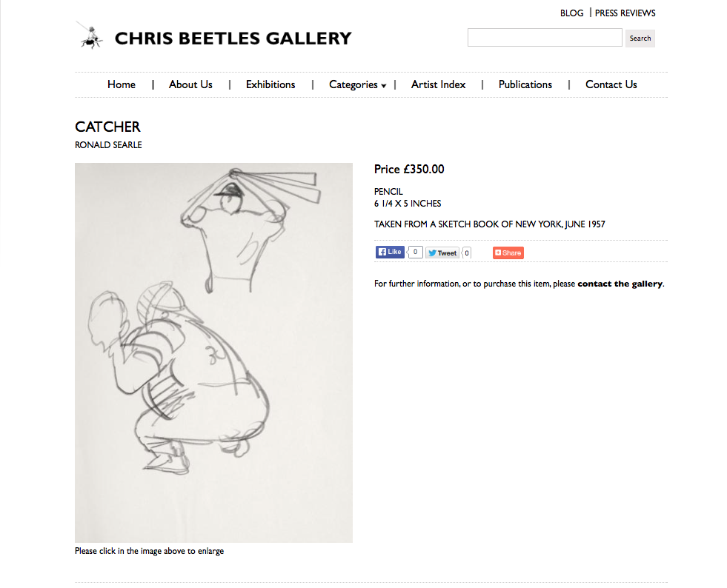Click the Facebook Like button
Screen dimensions: 727x588
[390, 252]
